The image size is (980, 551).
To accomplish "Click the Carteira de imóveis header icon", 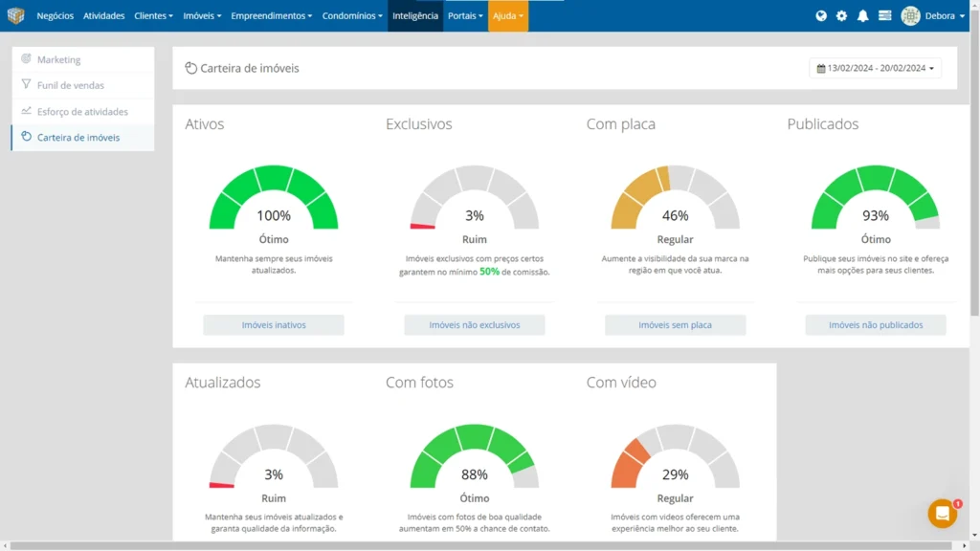I will coord(191,68).
